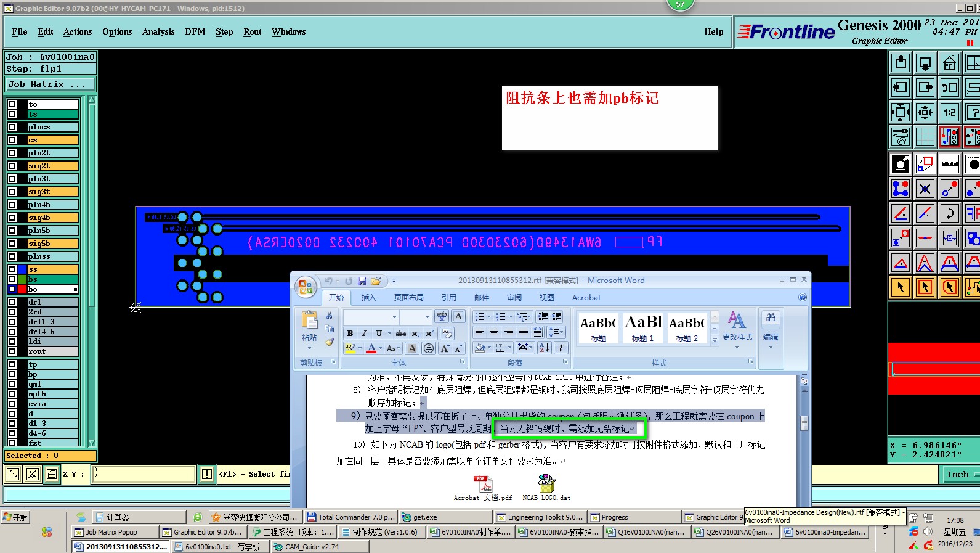Open the 计算器 calculator taskbar button
Screen dimensions: 980x553
pyautogui.click(x=139, y=517)
